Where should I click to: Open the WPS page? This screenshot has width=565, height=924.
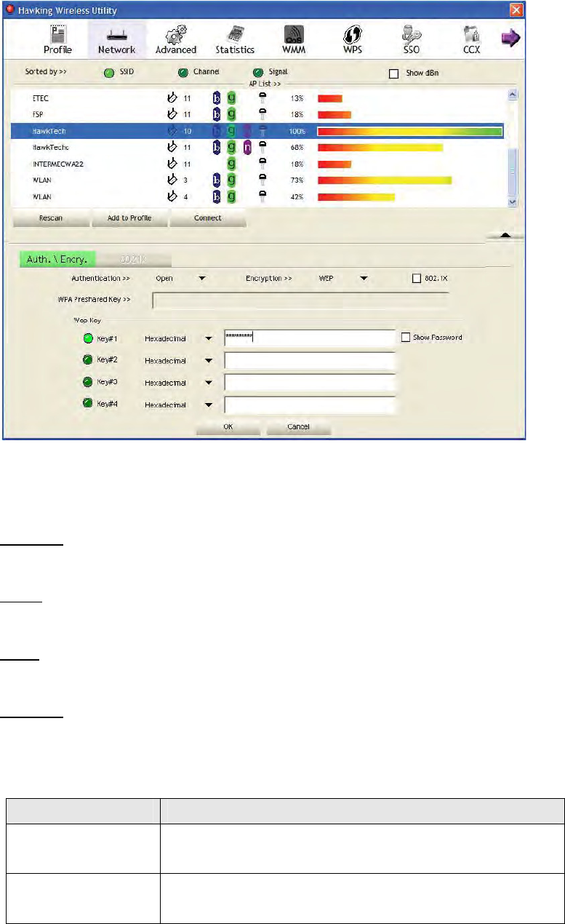353,39
